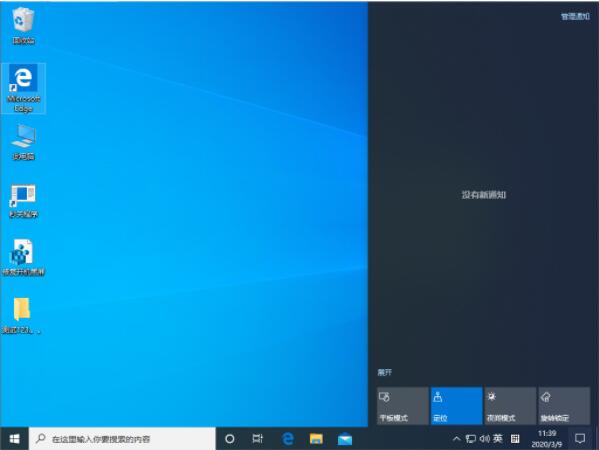Open File Explorer from the taskbar
Viewport: 599px width, 450px height.
(x=316, y=439)
